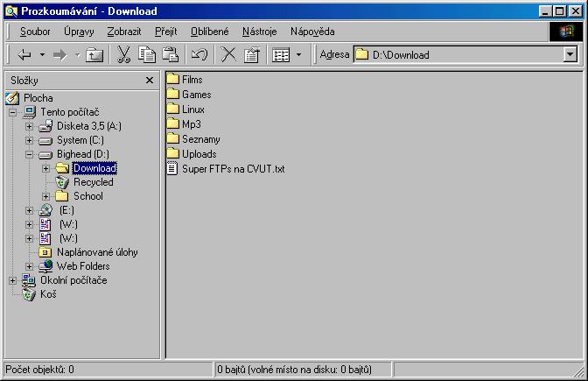Screen dimensions: 588x381
Task: Expand the (E:) drive node
Action: 29,210
